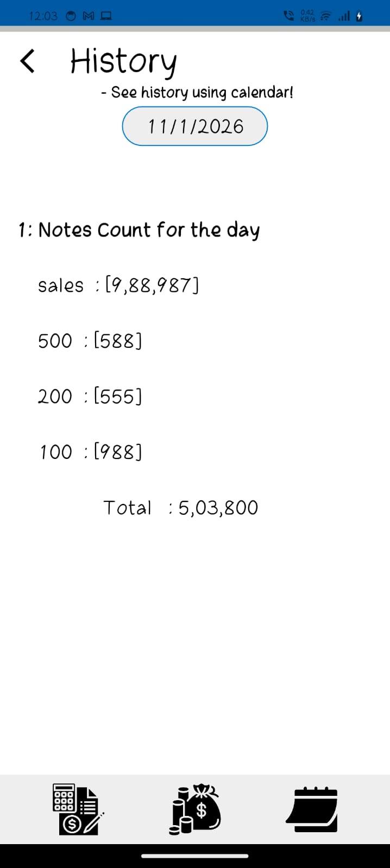
Task: Tap the round icon next to the clock
Action: coord(71,16)
